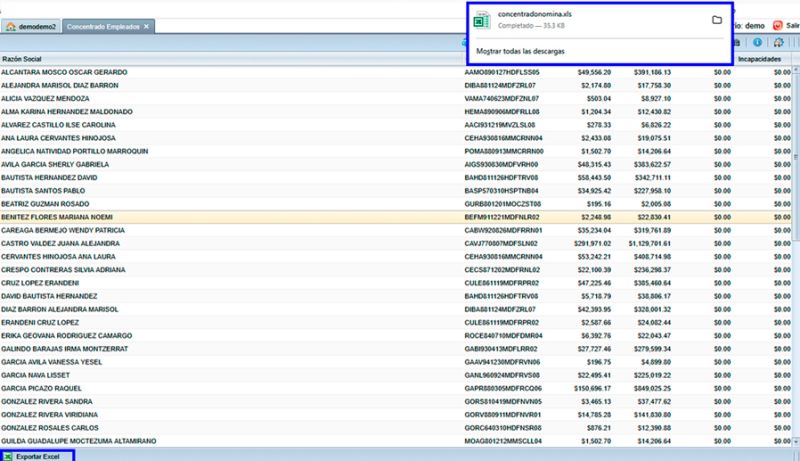Select row GALINDO BARAJAS IRMA MONTZERRAT

point(396,349)
